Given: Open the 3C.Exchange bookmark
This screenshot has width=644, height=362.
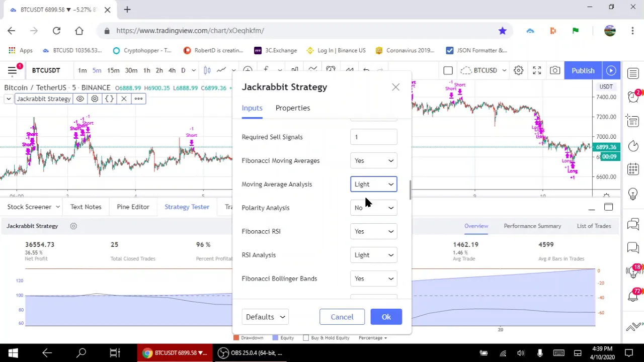Looking at the screenshot, I should point(276,50).
